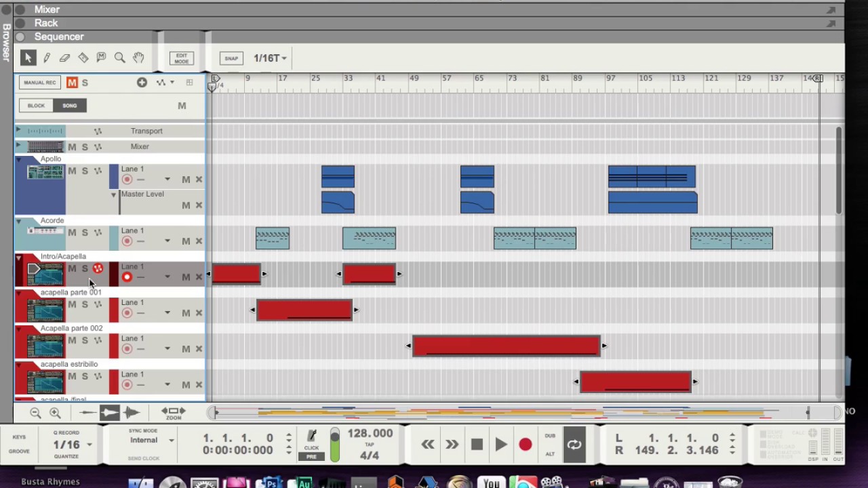868x488 pixels.
Task: Zoom out with the minus magnifier
Action: (x=36, y=413)
